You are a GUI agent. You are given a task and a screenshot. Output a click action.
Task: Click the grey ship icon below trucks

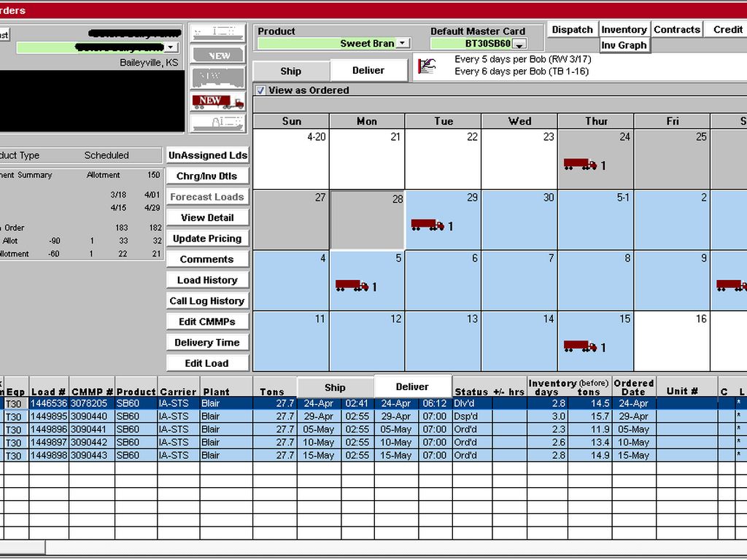[x=217, y=123]
